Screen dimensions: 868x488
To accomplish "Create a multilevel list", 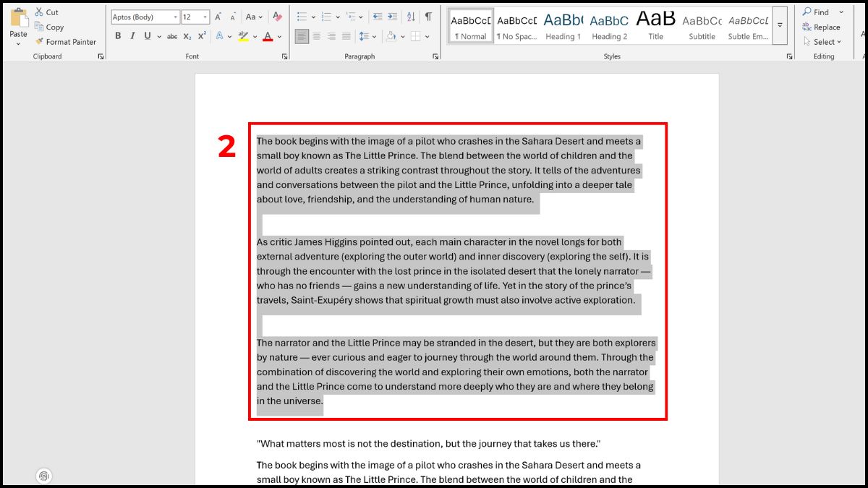I will coord(350,17).
